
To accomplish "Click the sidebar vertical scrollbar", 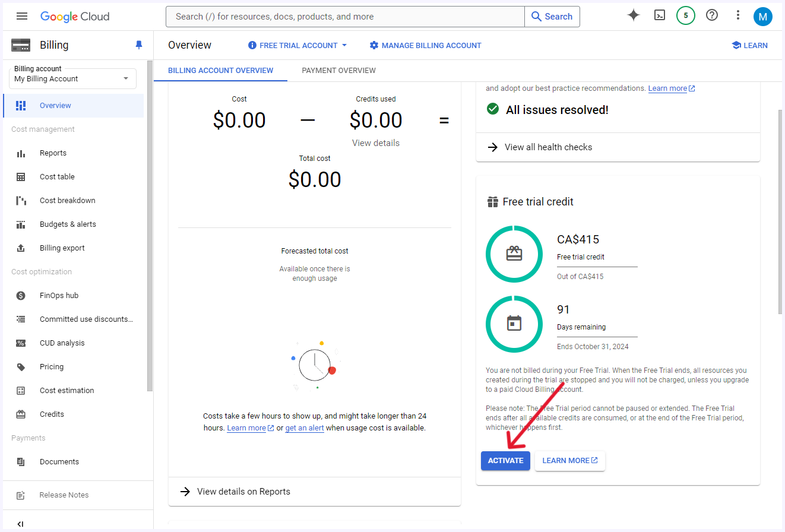I will [150, 226].
